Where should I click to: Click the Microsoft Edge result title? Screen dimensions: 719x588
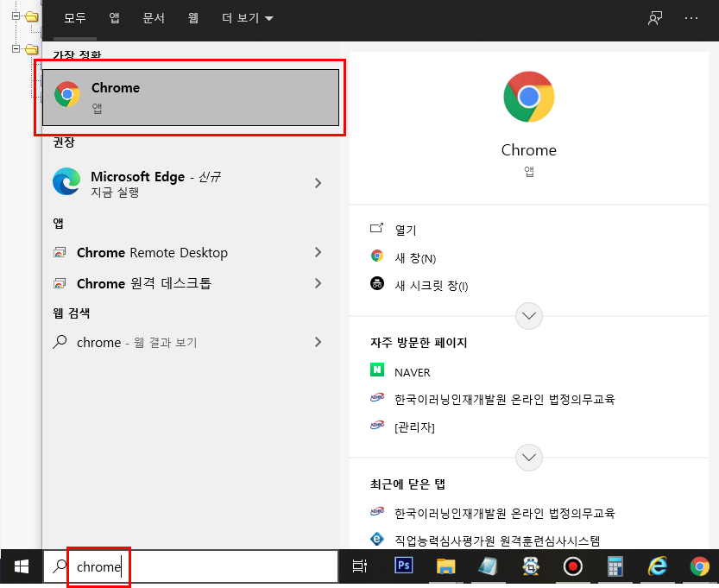click(x=137, y=177)
